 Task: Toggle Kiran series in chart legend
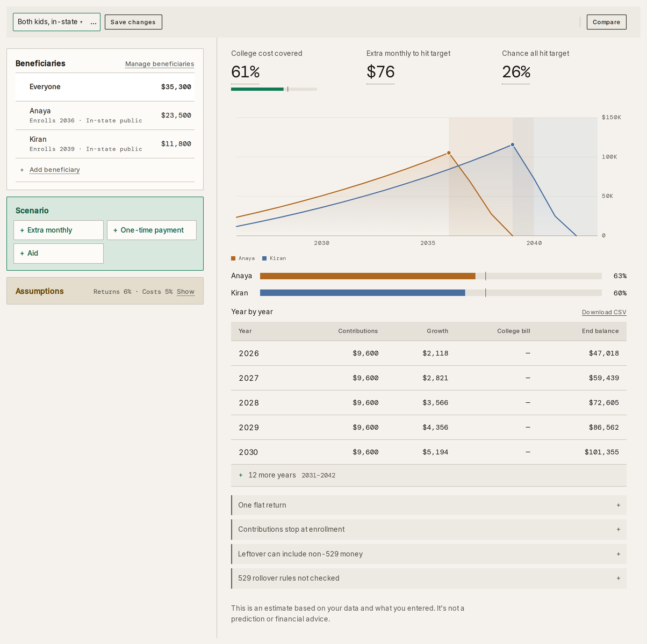click(274, 258)
